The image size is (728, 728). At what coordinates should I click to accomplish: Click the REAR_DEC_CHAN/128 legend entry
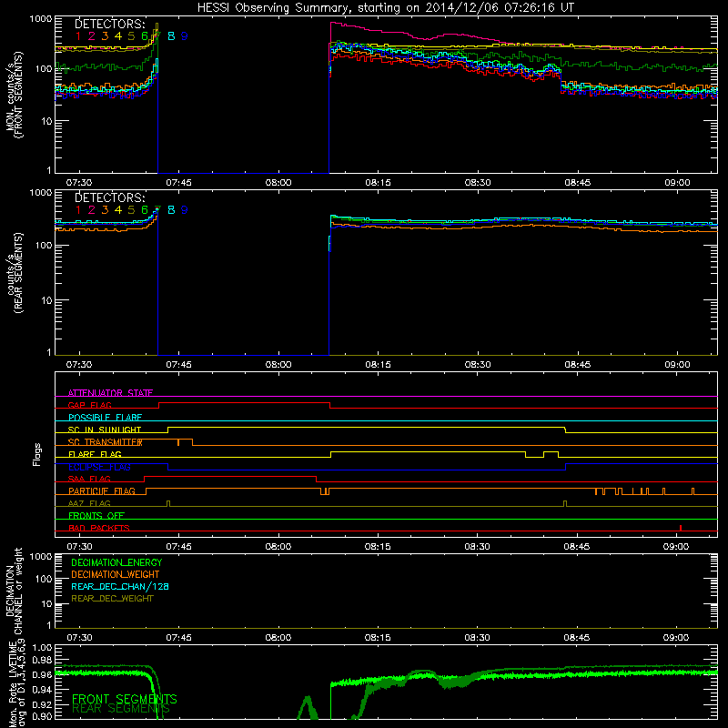click(x=120, y=586)
